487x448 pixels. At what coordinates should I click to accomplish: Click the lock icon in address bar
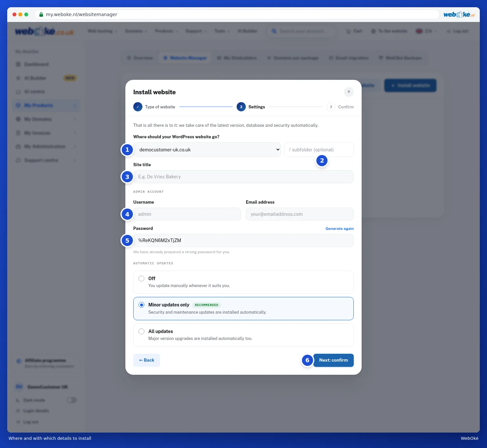[x=41, y=14]
